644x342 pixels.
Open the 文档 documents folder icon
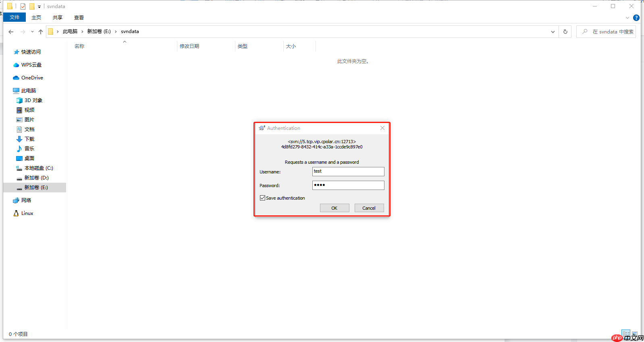click(19, 129)
